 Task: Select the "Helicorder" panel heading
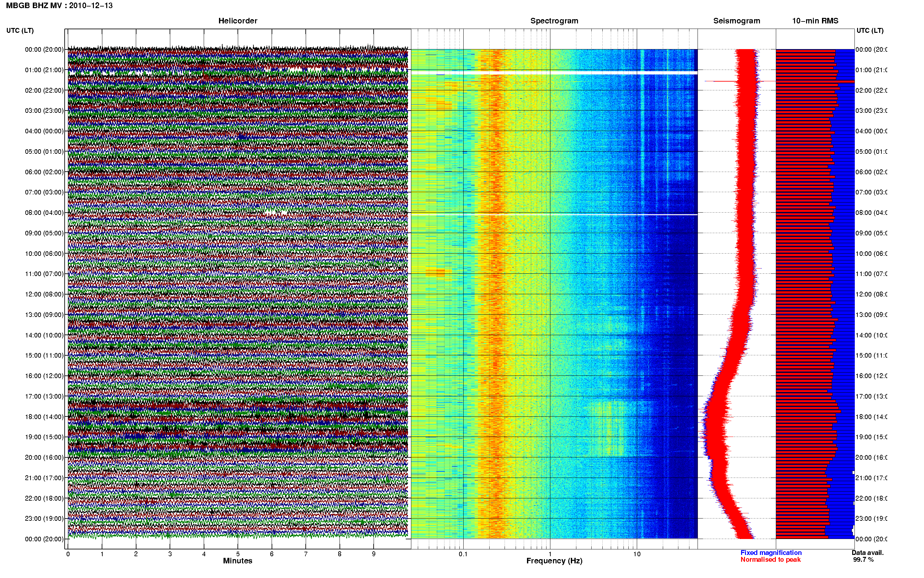click(237, 21)
